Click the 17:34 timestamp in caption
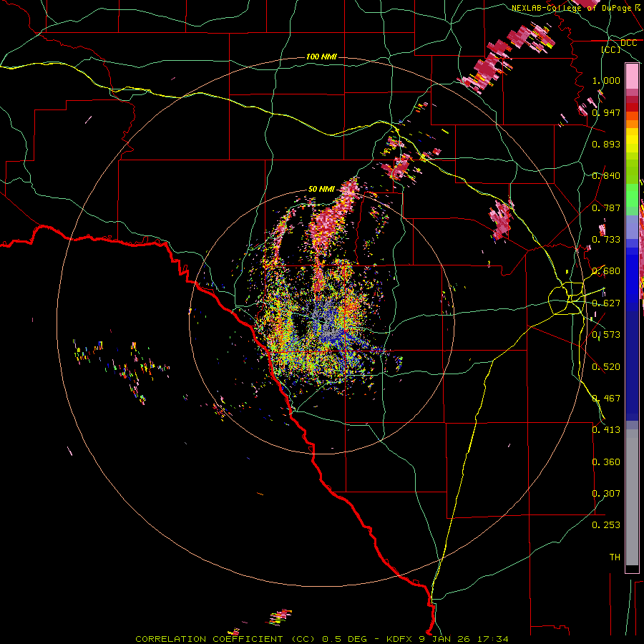Screen dimensions: 644x644 (x=493, y=639)
